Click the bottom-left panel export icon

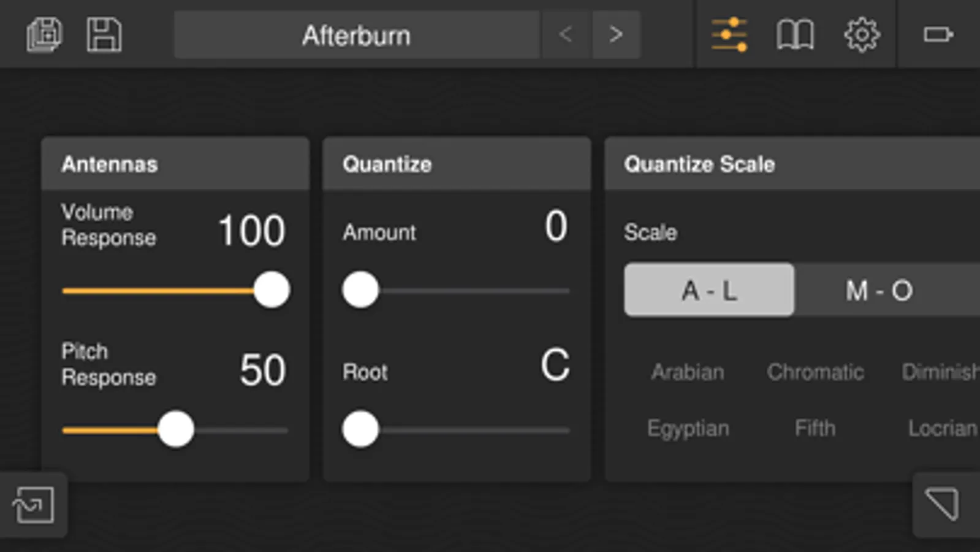(x=33, y=505)
